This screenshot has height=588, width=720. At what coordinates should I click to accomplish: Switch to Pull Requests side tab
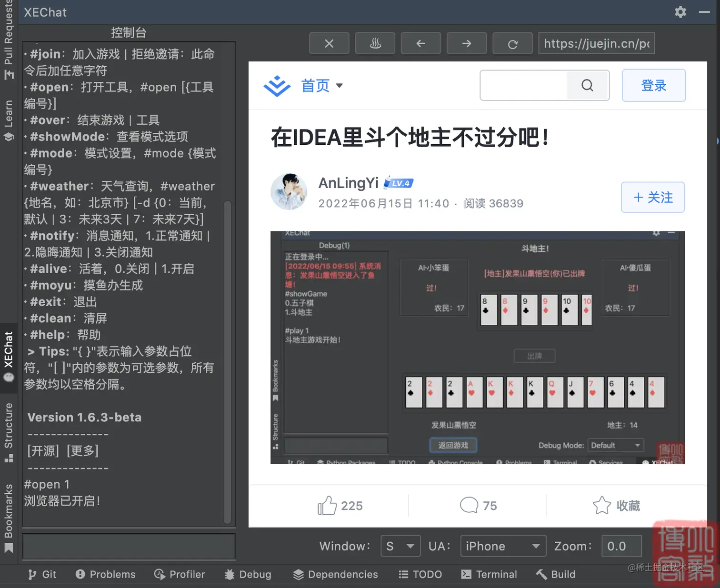(9, 40)
